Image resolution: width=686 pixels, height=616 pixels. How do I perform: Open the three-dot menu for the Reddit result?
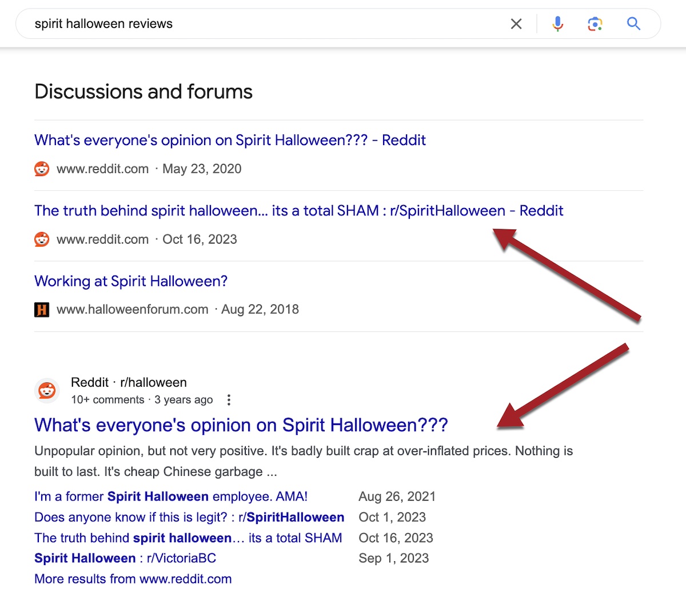coord(229,400)
